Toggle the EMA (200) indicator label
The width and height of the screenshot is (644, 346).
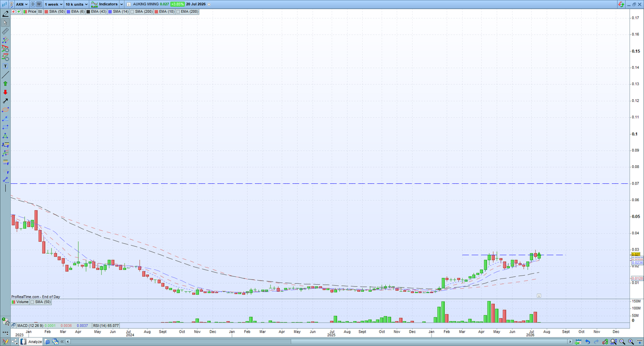(187, 11)
